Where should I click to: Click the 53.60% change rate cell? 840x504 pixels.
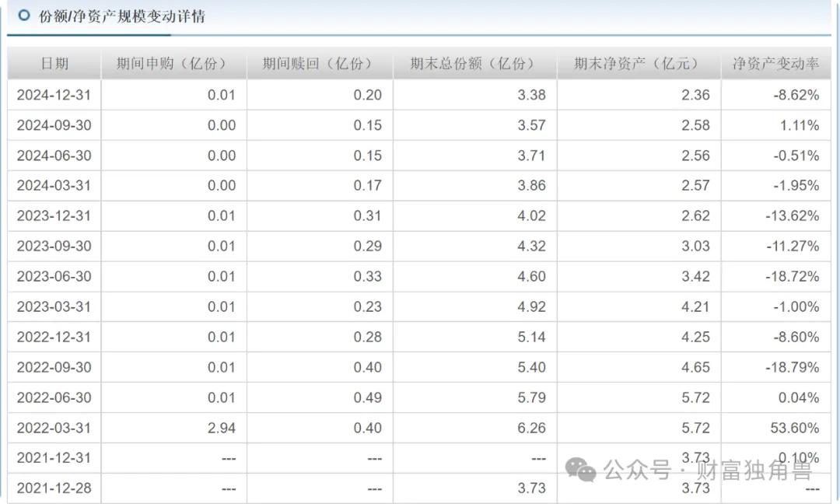(x=793, y=428)
